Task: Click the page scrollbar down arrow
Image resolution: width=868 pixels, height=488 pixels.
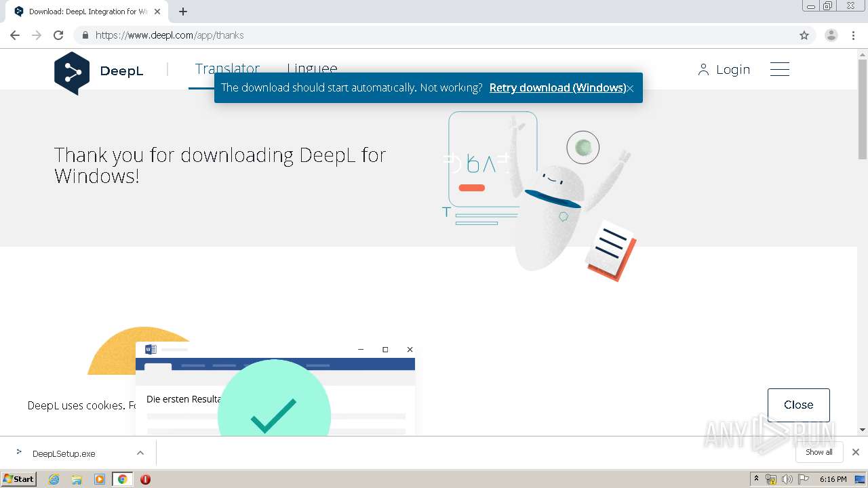Action: (863, 430)
